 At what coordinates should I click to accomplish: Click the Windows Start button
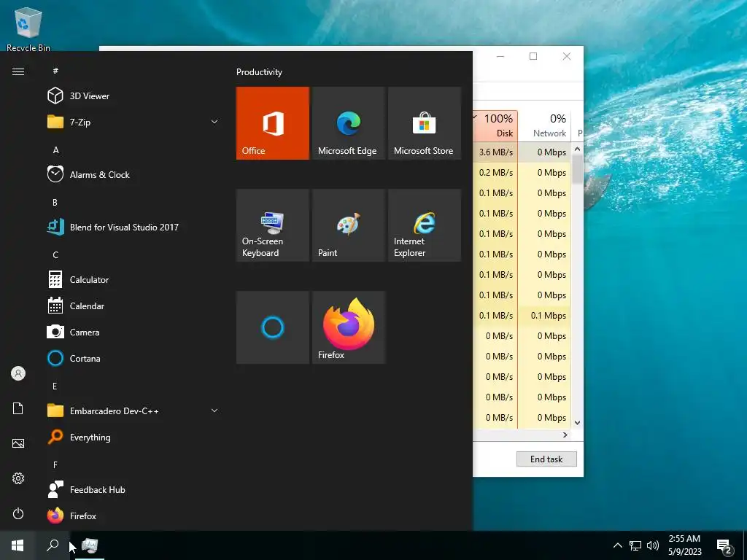pyautogui.click(x=18, y=545)
